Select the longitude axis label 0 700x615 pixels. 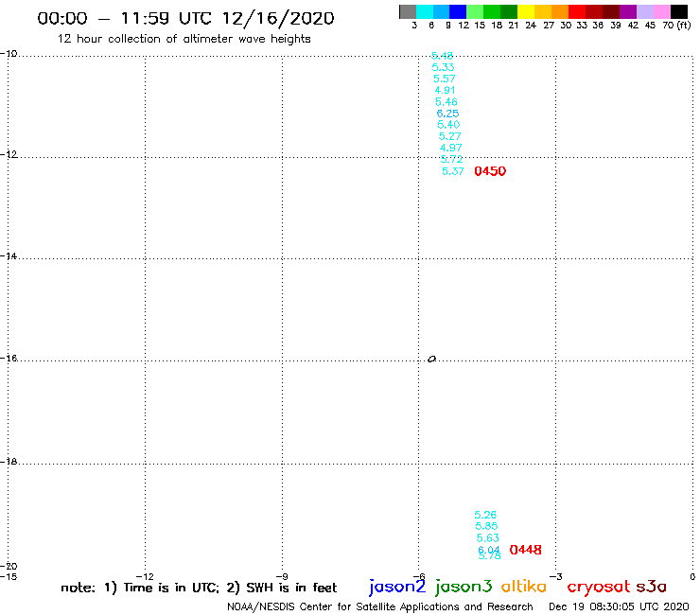pyautogui.click(x=692, y=577)
